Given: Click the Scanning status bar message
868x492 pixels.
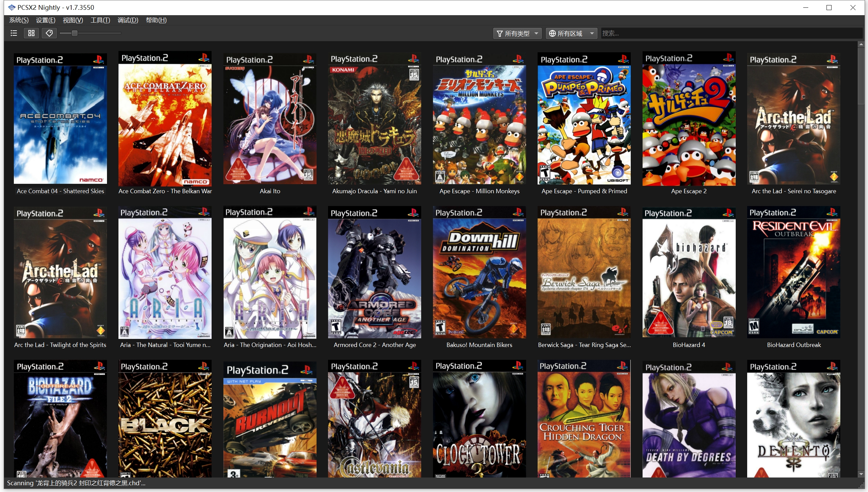Looking at the screenshot, I should click(x=76, y=483).
